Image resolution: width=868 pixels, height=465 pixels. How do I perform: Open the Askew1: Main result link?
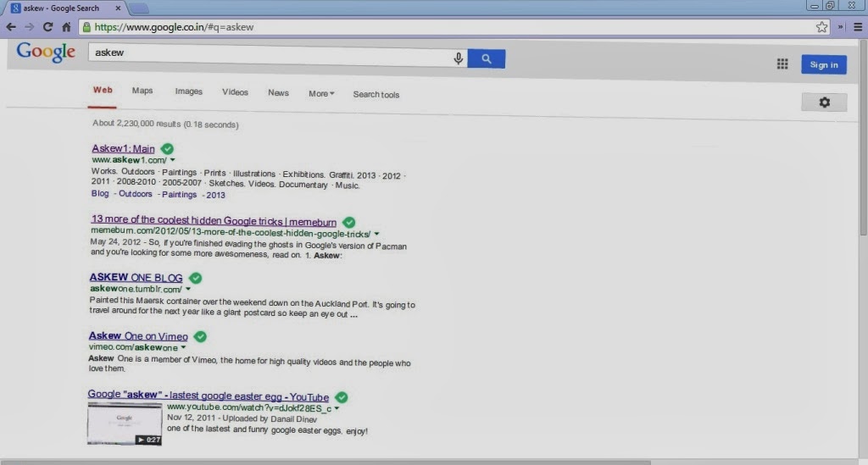click(x=123, y=149)
